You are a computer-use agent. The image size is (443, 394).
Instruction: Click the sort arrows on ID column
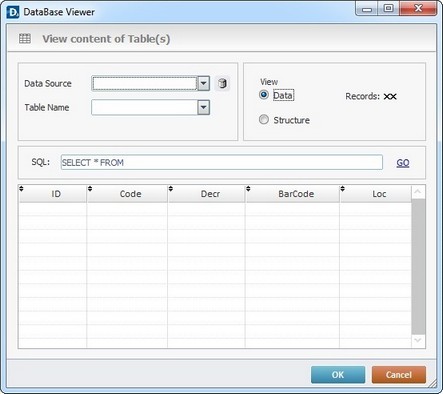tap(21, 189)
